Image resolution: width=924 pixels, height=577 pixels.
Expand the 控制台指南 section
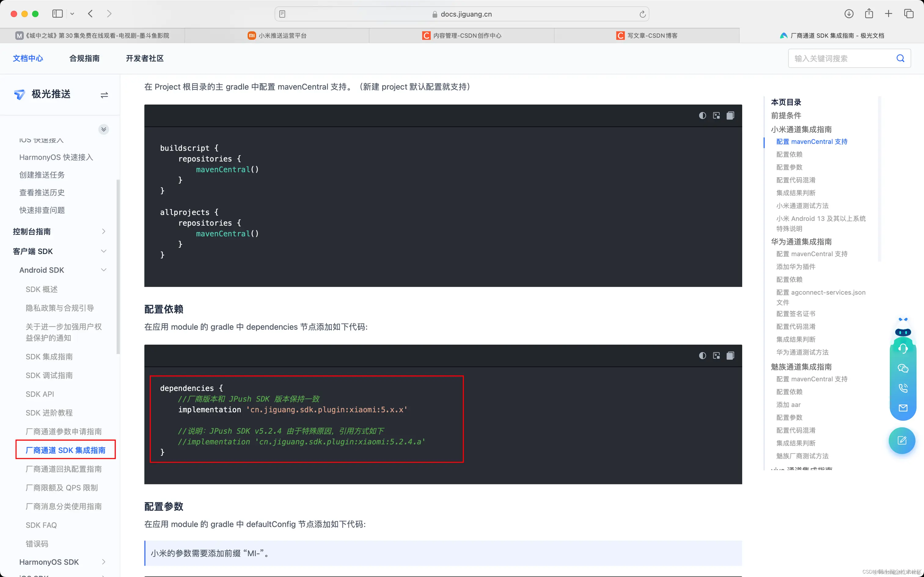coord(103,231)
